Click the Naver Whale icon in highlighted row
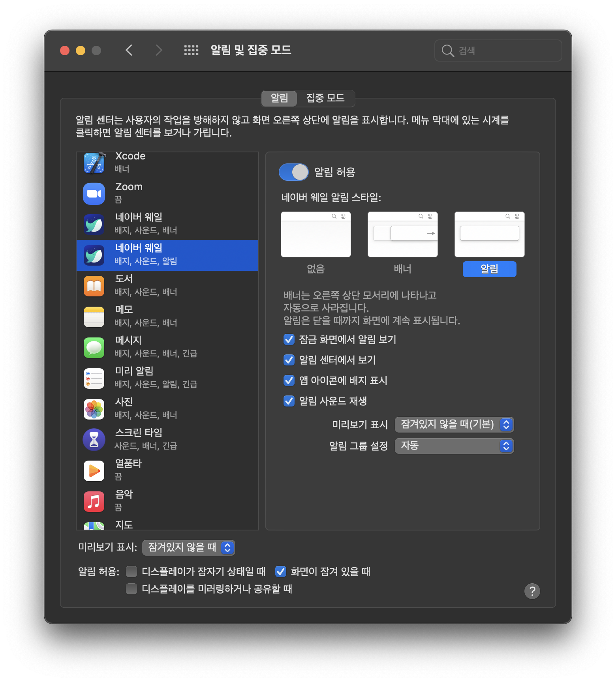Viewport: 616px width, 682px height. pos(94,255)
